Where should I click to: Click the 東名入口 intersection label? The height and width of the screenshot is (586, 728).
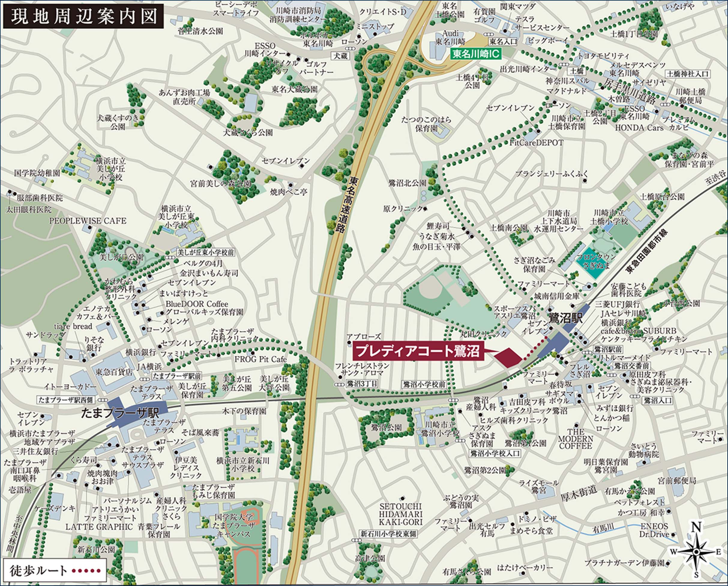pos(503,41)
